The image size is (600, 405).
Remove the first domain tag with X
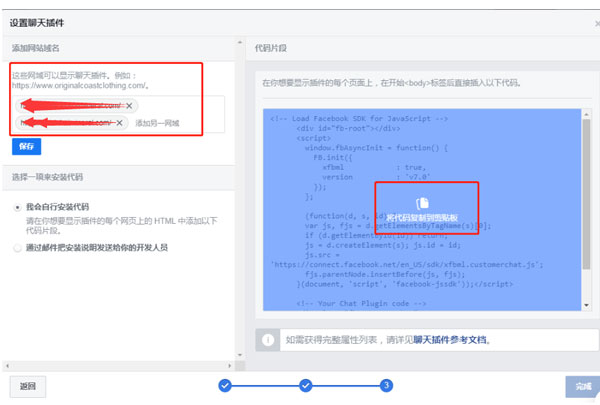pyautogui.click(x=131, y=105)
